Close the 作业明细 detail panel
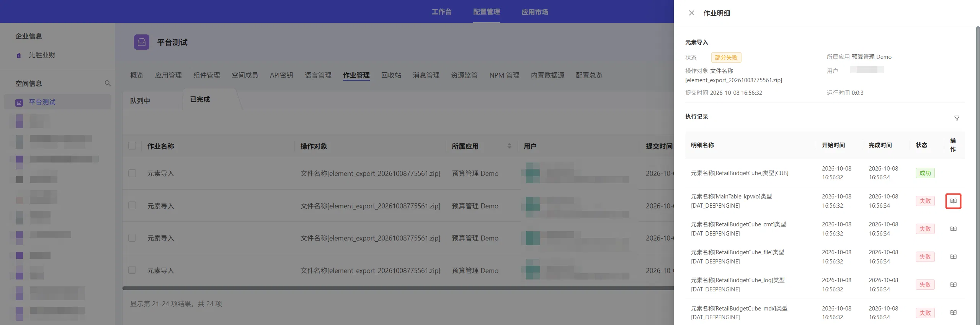The image size is (980, 325). point(691,13)
